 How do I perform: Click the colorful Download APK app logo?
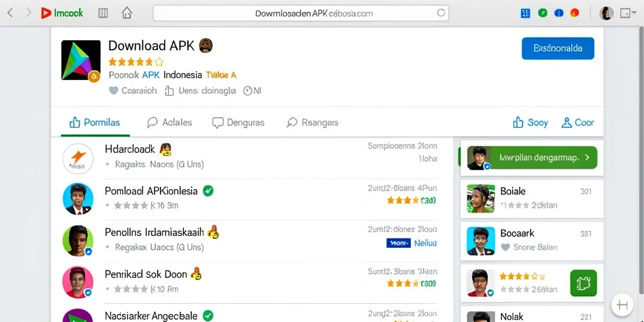pyautogui.click(x=80, y=60)
